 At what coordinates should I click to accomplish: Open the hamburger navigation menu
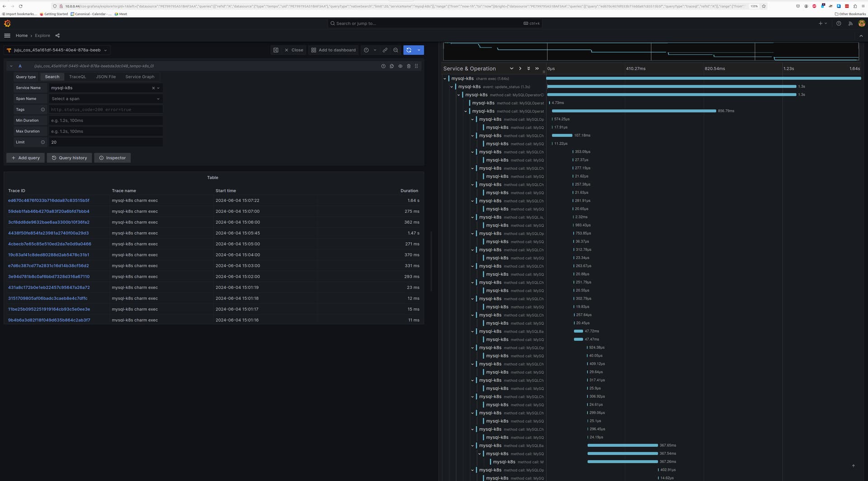click(x=7, y=36)
